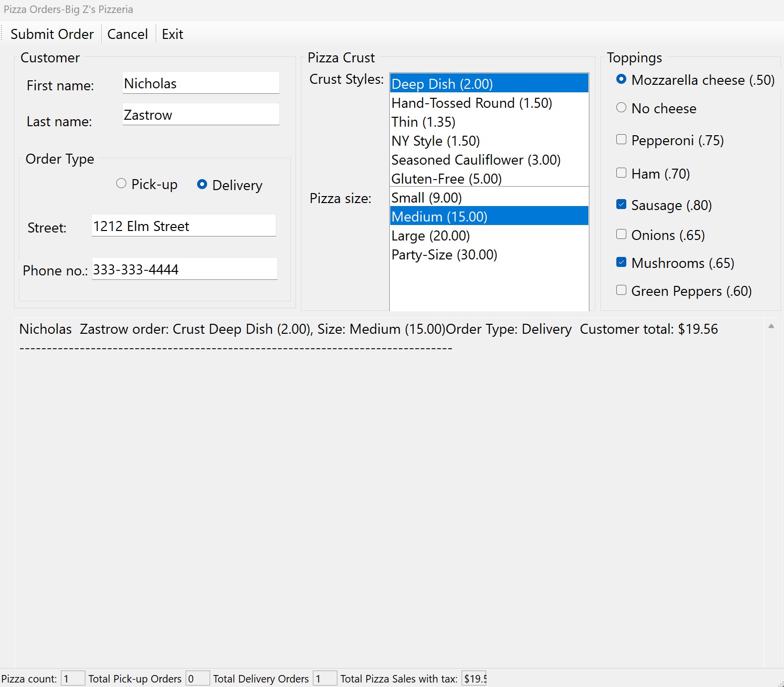Click the Phone no. field
Viewport: 784px width, 687px height.
185,269
